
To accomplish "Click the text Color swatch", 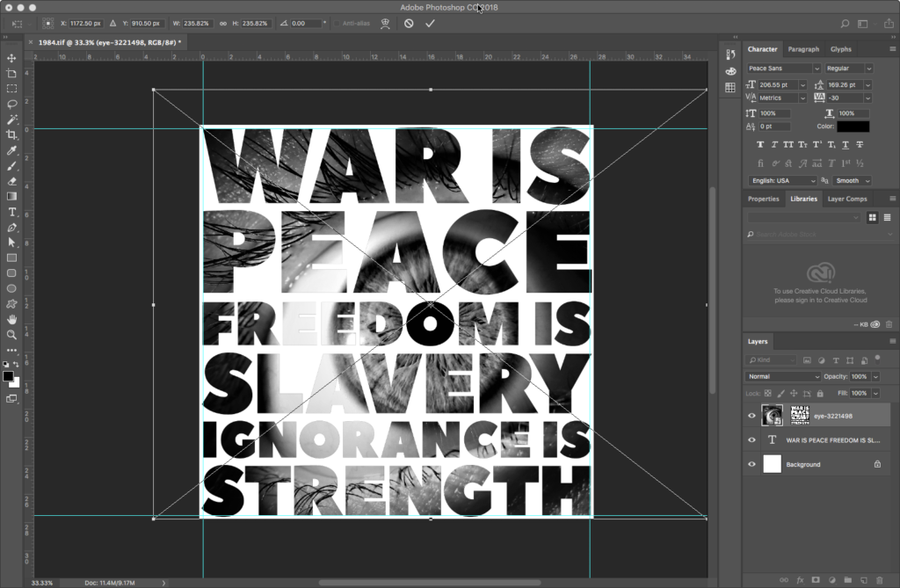I will tap(853, 127).
